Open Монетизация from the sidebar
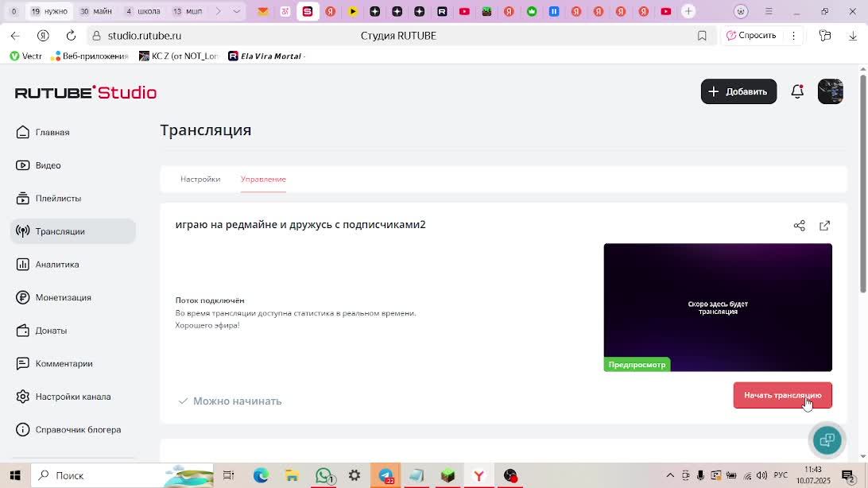Image resolution: width=868 pixels, height=488 pixels. 73,298
